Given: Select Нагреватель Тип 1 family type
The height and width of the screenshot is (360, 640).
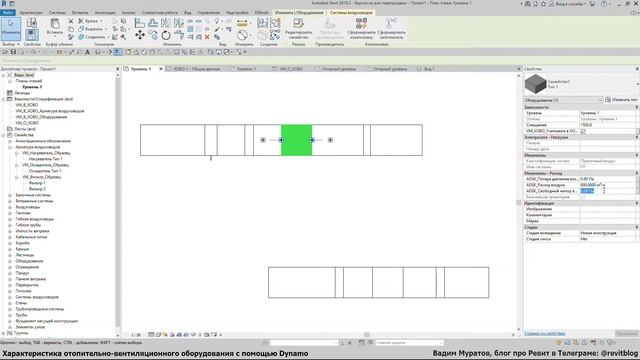Looking at the screenshot, I should pyautogui.click(x=45, y=159).
